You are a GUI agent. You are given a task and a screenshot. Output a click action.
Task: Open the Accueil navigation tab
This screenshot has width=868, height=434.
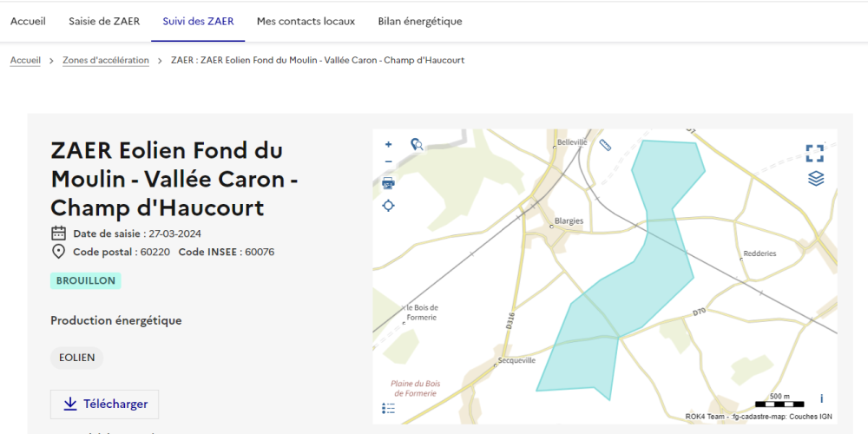pos(28,21)
